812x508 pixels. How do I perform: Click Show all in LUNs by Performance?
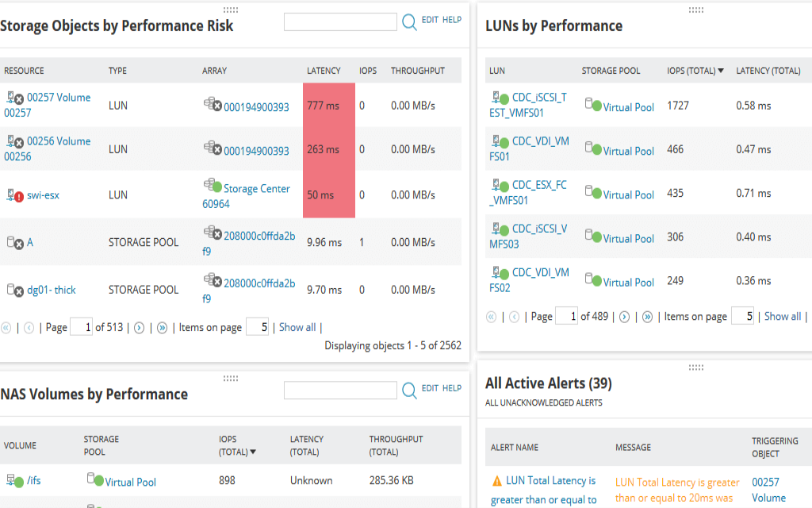[782, 316]
